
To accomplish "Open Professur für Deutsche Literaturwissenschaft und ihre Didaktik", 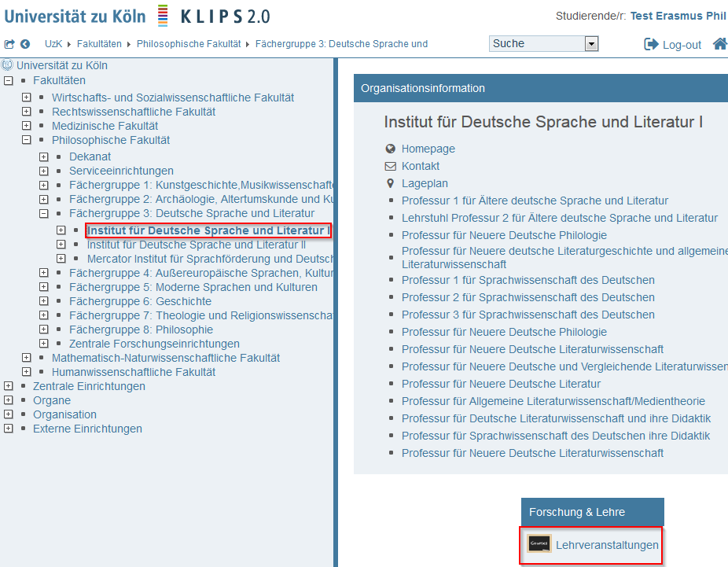I will click(x=556, y=418).
